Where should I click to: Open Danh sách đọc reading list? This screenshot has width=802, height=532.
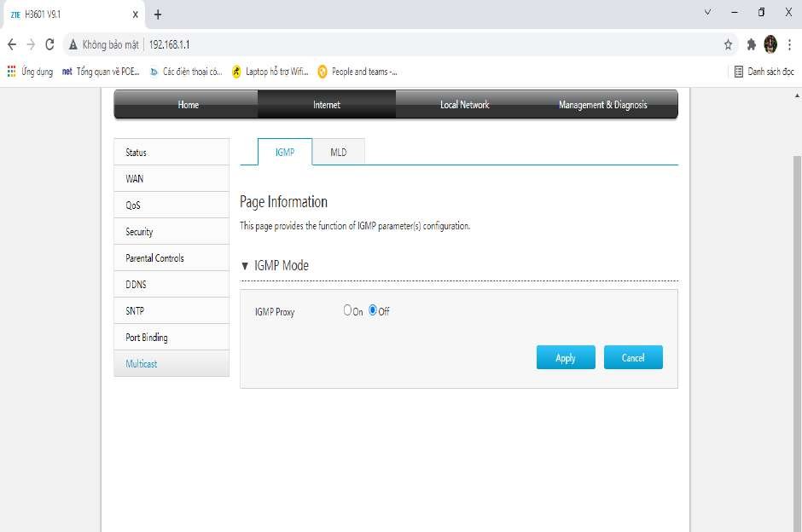(764, 72)
